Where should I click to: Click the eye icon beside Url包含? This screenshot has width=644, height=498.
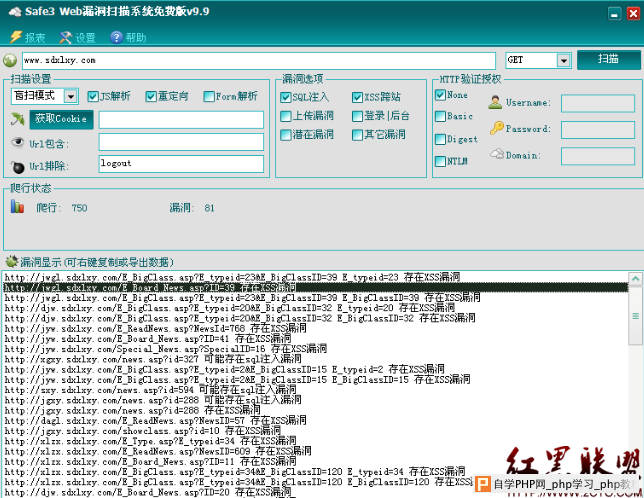tap(17, 142)
